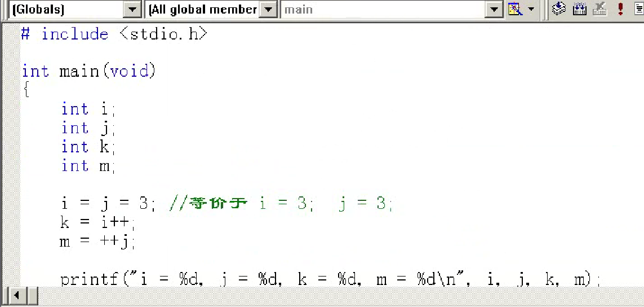Expand the (Globals) class dropdown
Viewport: 644px width, 307px height.
132,10
